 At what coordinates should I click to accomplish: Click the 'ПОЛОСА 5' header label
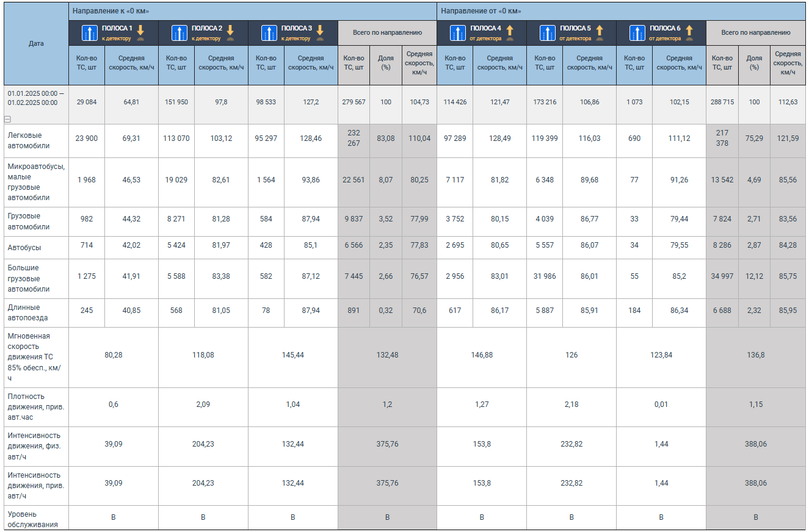coord(575,28)
